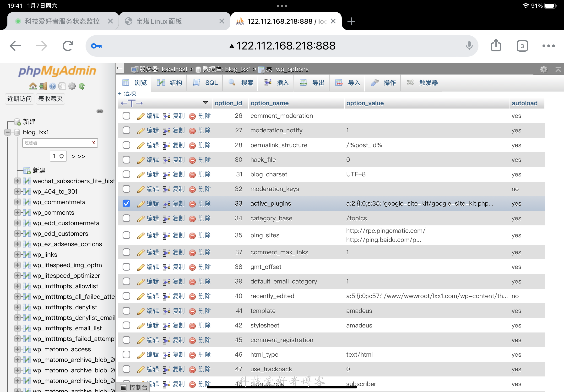Viewport: 564px width, 392px height.
Task: Tap the browser address bar URL
Action: [282, 46]
